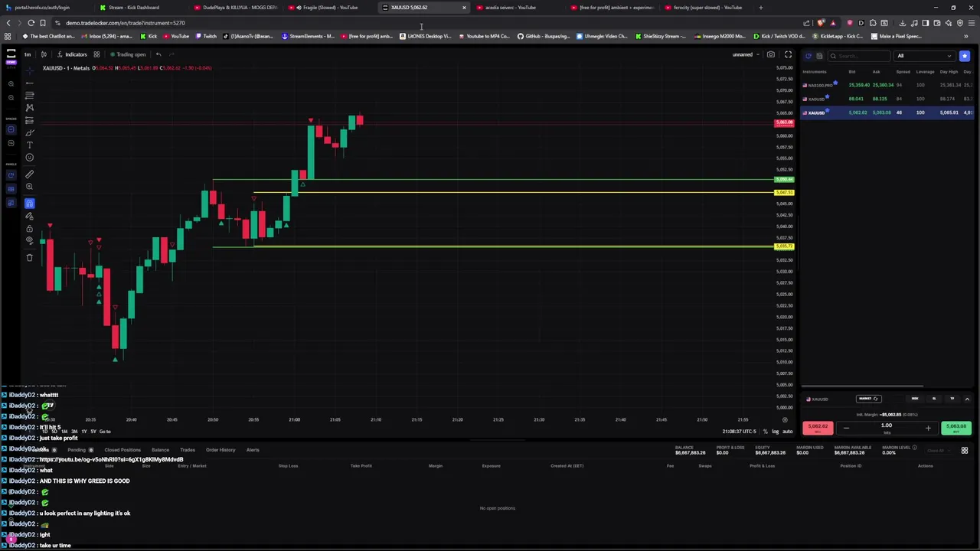Viewport: 980px width, 551px height.
Task: Change the candlestick chart type
Action: [44, 54]
